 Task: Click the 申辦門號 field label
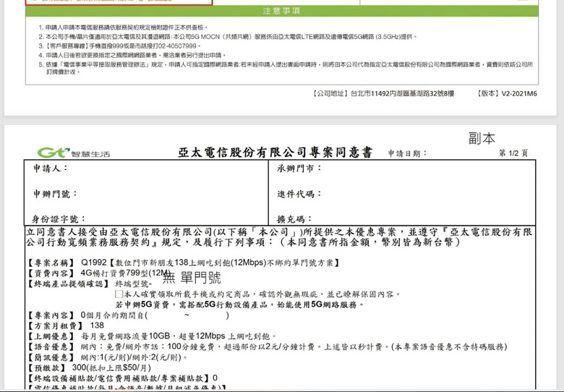coord(55,194)
